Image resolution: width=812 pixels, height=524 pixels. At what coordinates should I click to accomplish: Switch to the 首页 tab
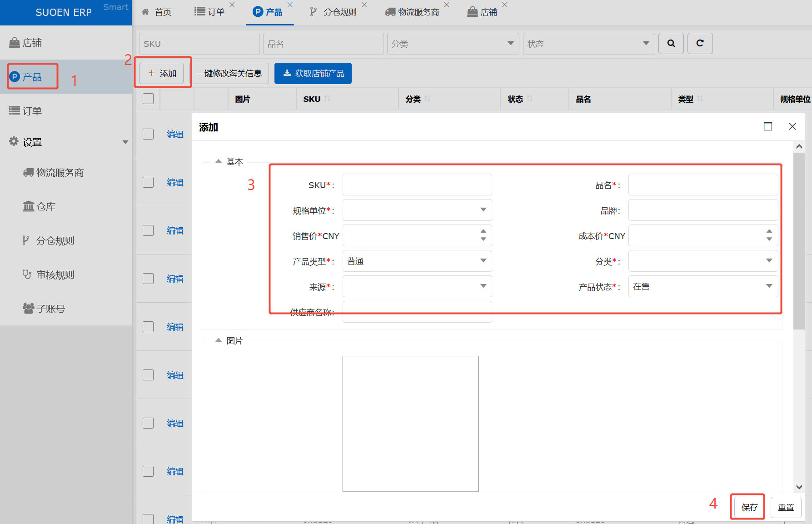point(156,12)
